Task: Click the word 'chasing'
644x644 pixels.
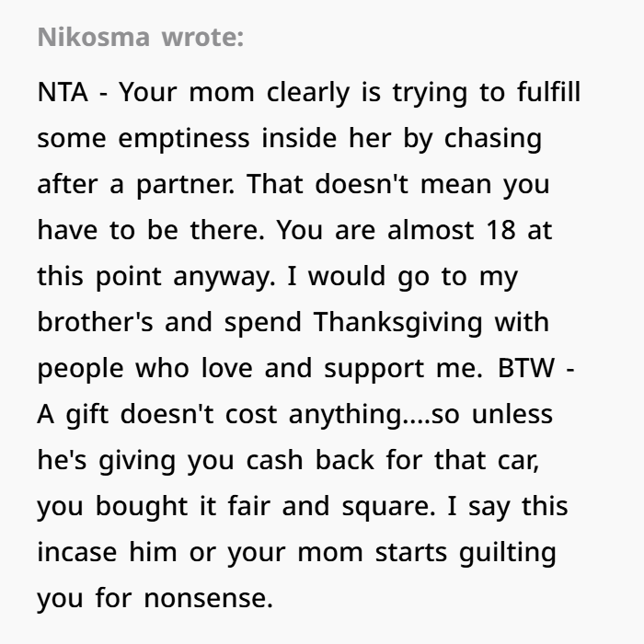Action: [493, 138]
